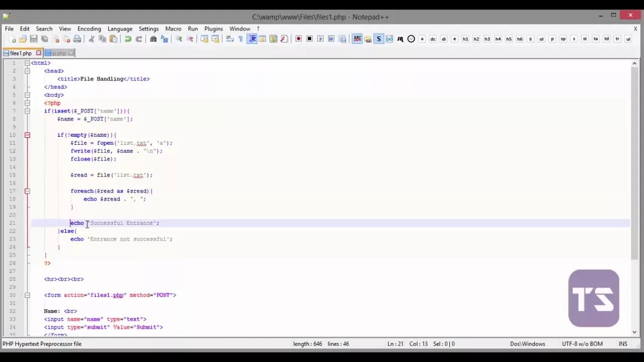
Task: Click the 'td' tag toolbar button
Action: coord(606,39)
